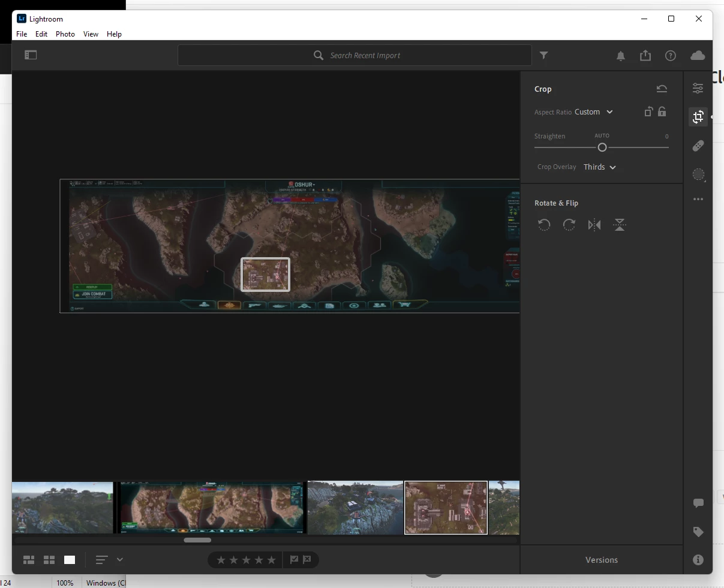Flip image horizontally
The image size is (724, 588).
594,225
